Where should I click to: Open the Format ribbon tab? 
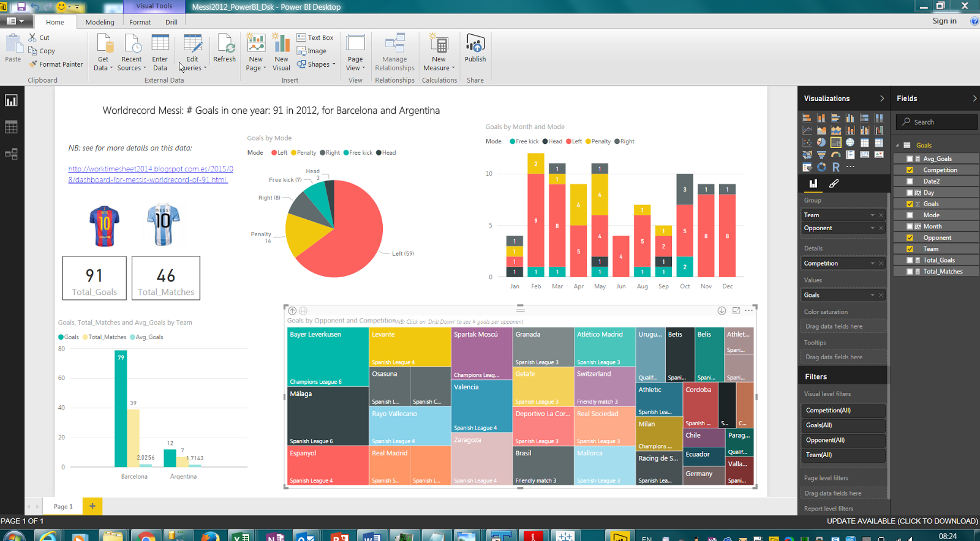[x=140, y=22]
